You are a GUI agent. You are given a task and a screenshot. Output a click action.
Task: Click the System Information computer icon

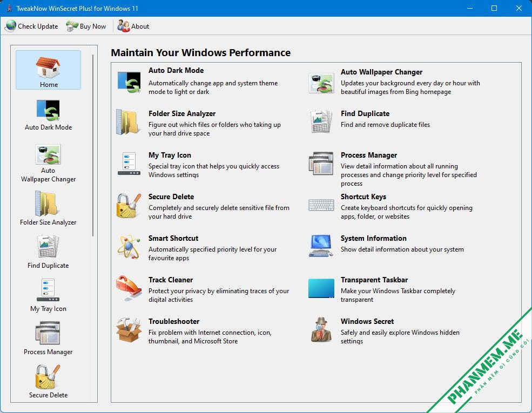[321, 246]
